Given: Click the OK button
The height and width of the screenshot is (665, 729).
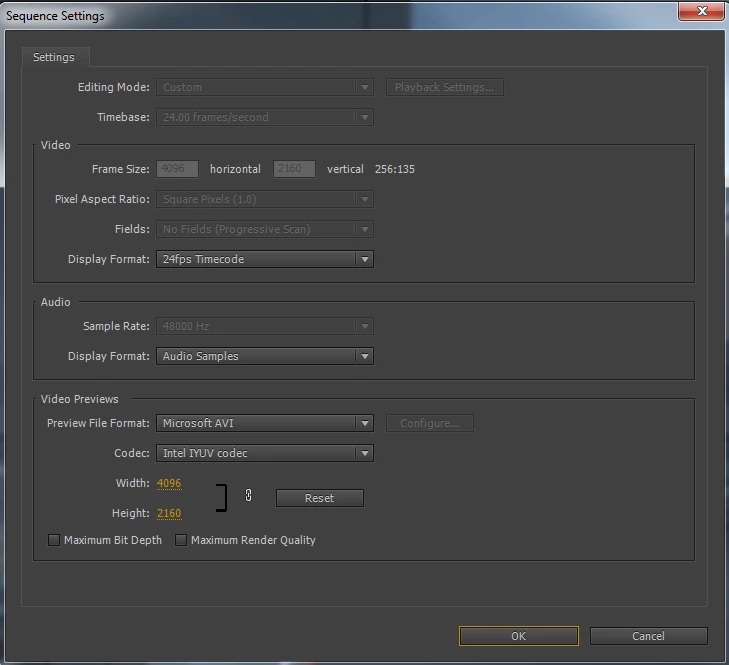Looking at the screenshot, I should tap(518, 636).
